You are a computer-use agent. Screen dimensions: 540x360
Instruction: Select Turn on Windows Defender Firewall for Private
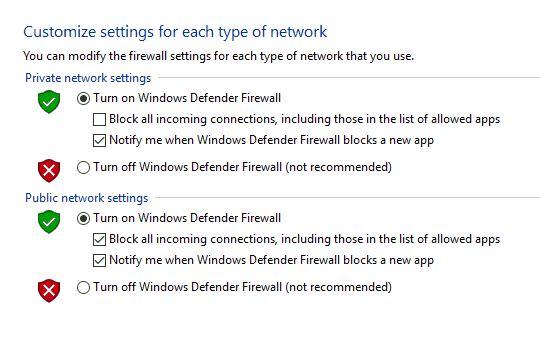tap(83, 99)
